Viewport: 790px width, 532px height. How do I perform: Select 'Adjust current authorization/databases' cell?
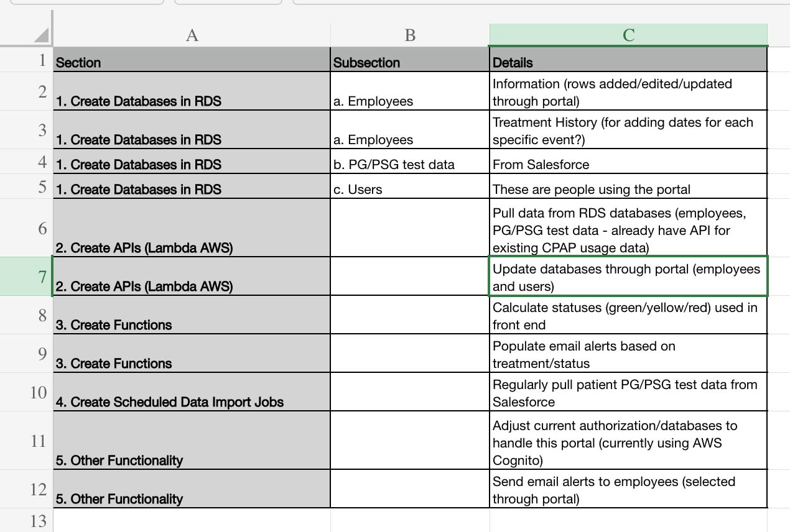[x=628, y=443]
